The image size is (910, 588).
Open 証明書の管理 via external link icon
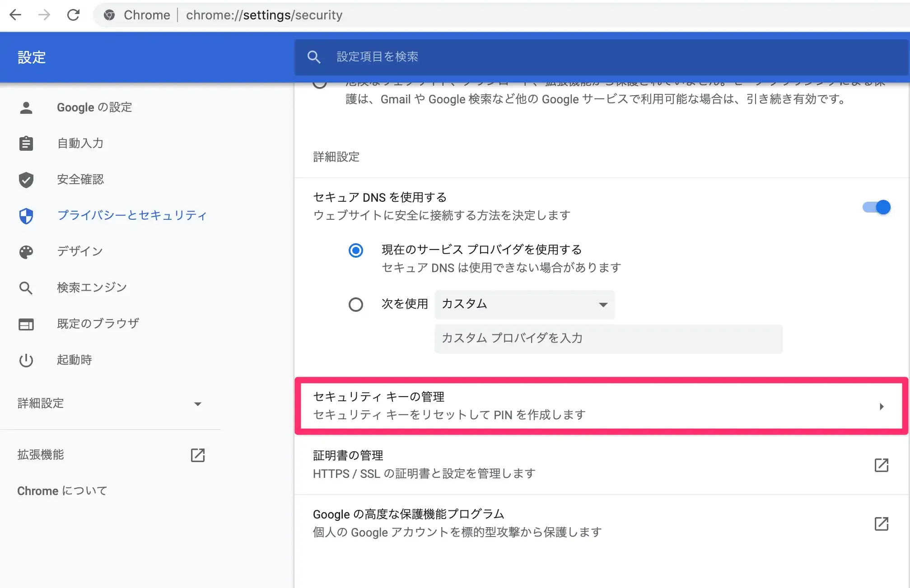[881, 465]
